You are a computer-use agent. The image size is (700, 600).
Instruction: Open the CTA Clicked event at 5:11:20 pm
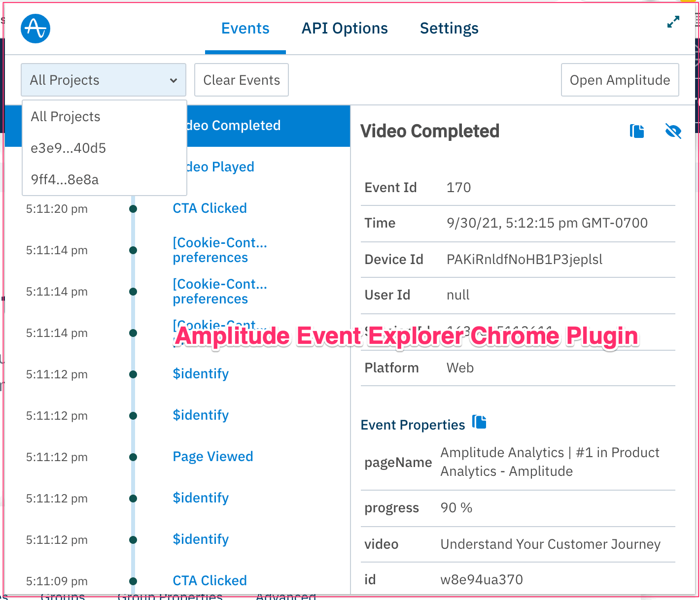(210, 208)
